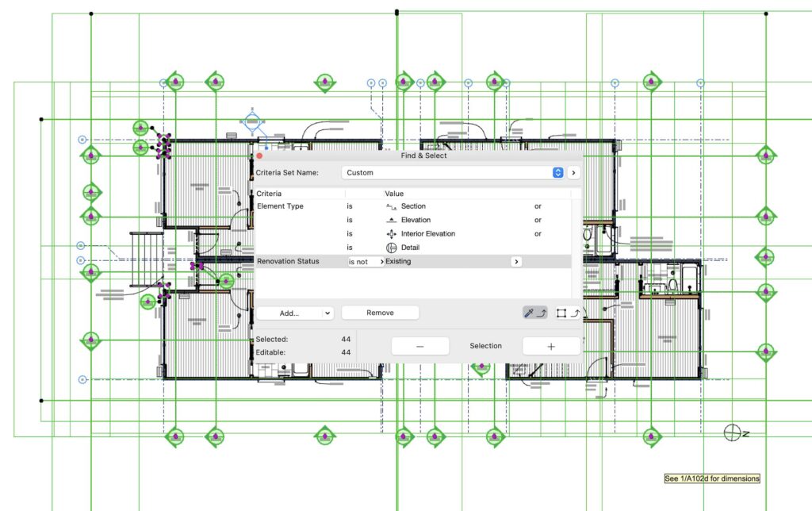812x511 pixels.
Task: Click the Detail element type icon
Action: [x=391, y=248]
